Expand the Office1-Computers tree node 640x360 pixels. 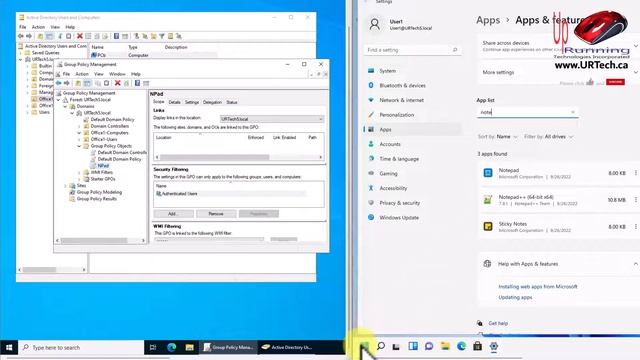(x=79, y=133)
